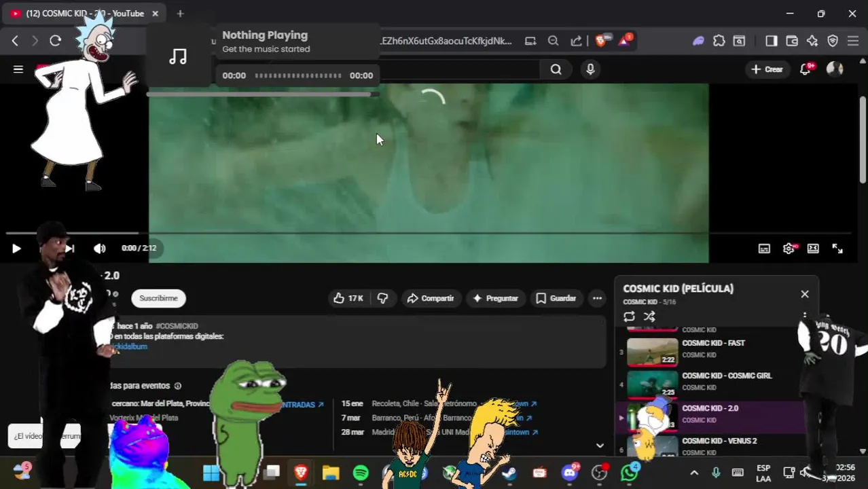Screen dimensions: 868x489
Task: Click the COSMIC GIRL video thumbnail
Action: (x=652, y=384)
